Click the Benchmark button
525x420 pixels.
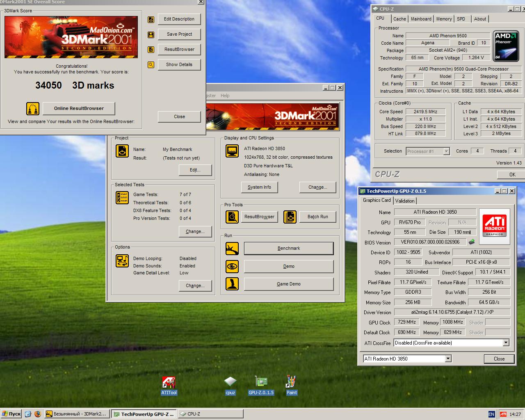pyautogui.click(x=289, y=249)
